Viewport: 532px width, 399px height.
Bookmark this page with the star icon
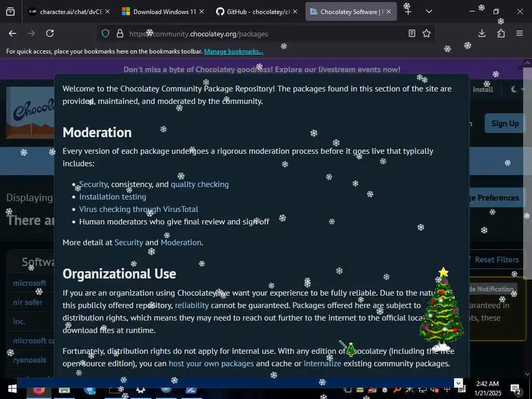click(x=427, y=33)
